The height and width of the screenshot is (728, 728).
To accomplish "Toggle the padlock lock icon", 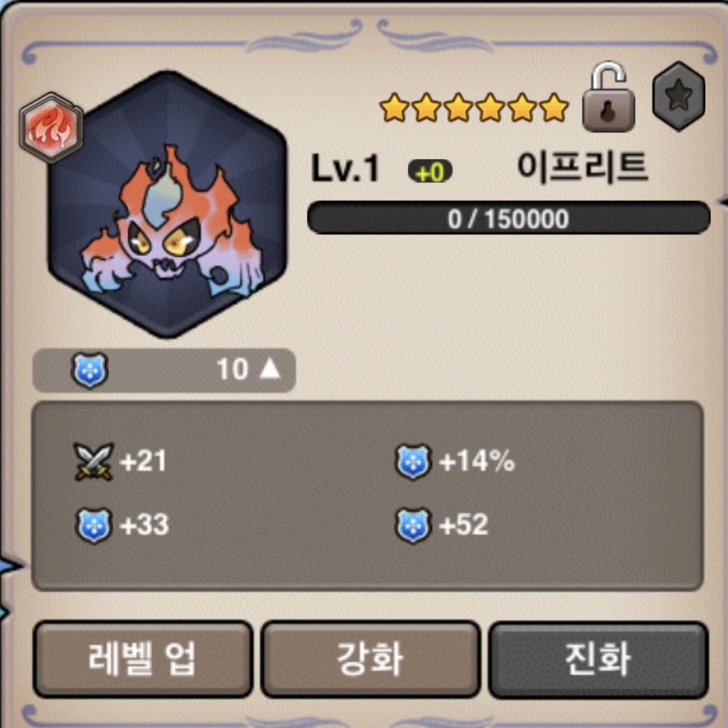I will coord(609,97).
